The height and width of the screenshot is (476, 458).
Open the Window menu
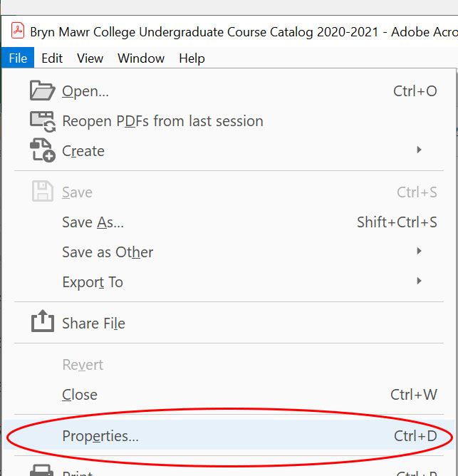pos(140,58)
